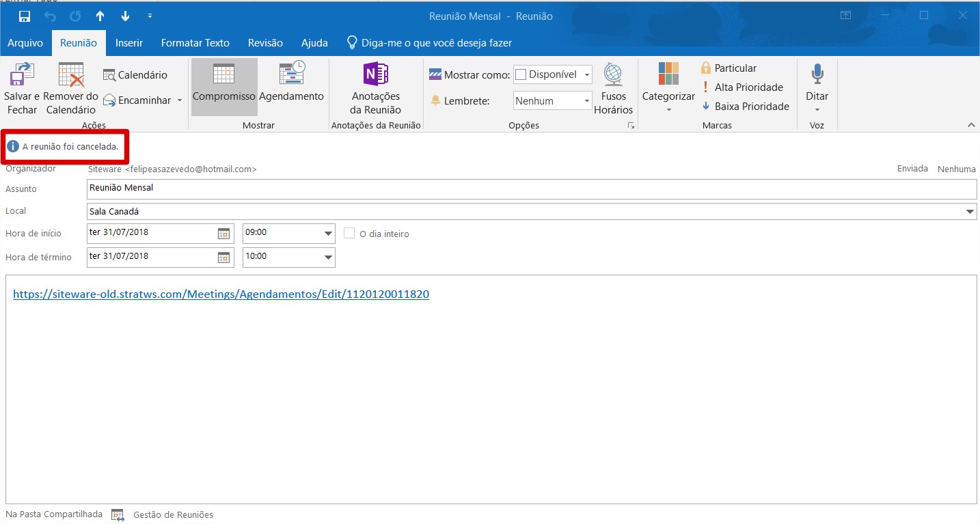Click the Categorizar color squares icon
The image size is (980, 524).
pos(668,74)
